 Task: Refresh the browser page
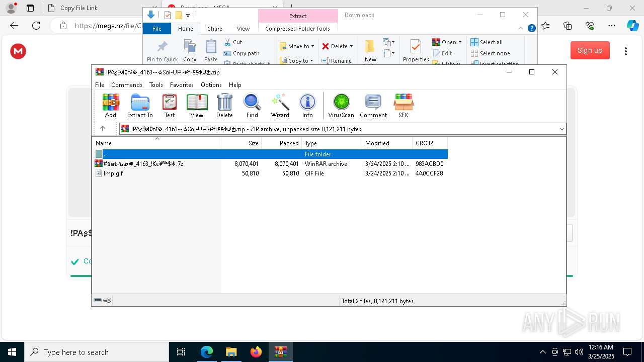point(36,26)
